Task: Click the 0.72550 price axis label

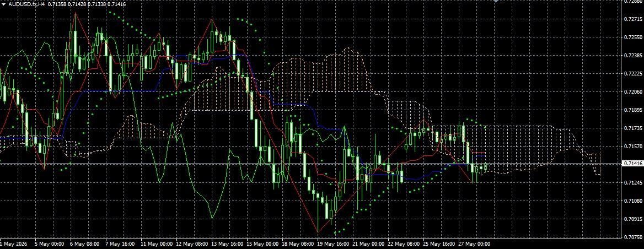Action: pos(633,37)
